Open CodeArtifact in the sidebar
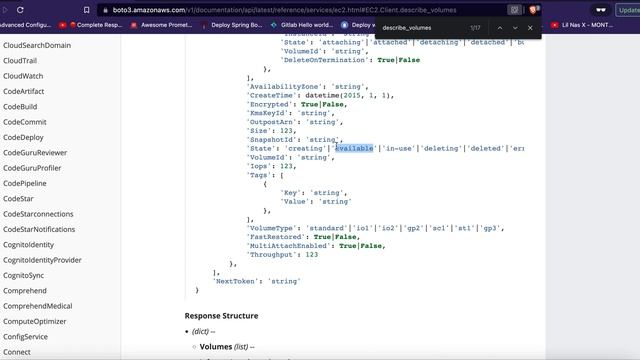 pyautogui.click(x=23, y=91)
